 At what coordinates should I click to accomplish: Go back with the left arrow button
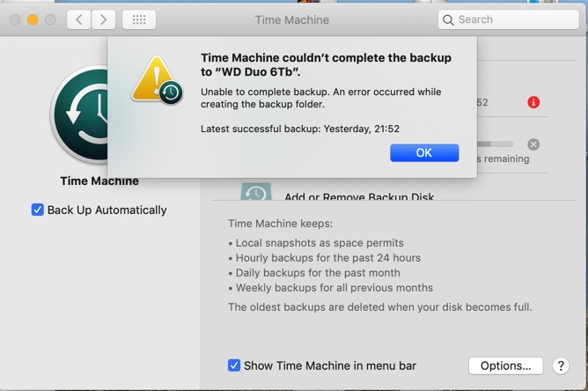pos(78,19)
